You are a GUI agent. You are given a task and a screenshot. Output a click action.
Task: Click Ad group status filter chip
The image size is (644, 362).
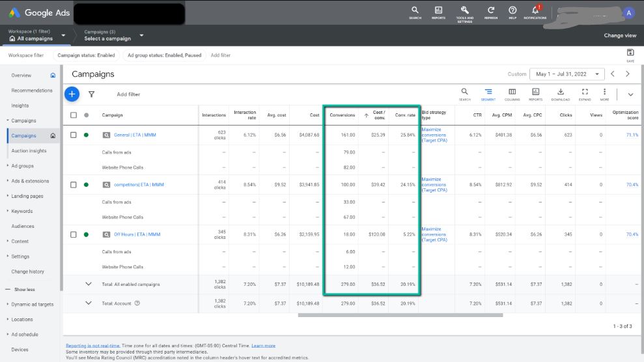[x=164, y=55]
